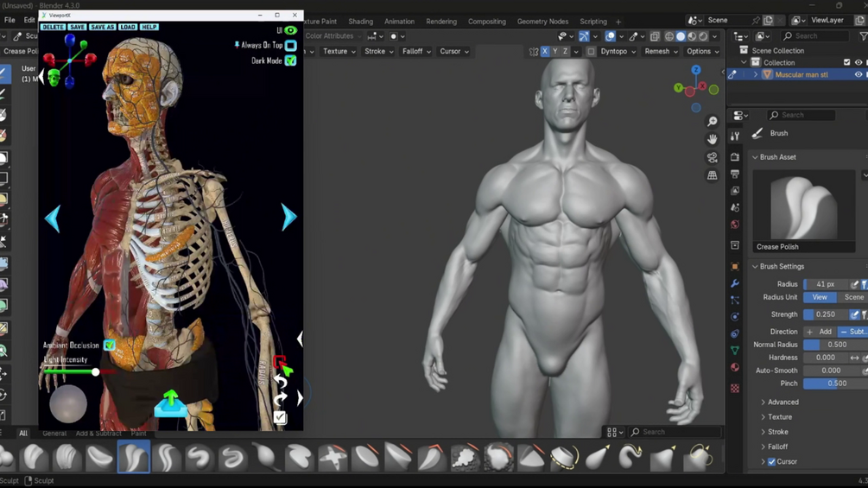Select solid viewport shading mode
This screenshot has height=488, width=868.
tap(681, 36)
